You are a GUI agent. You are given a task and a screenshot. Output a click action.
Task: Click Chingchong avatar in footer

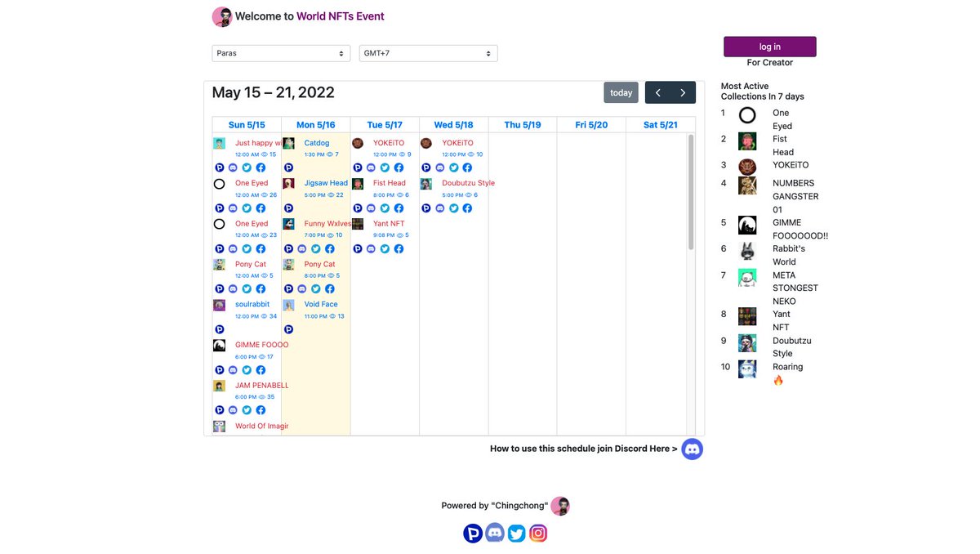pyautogui.click(x=560, y=506)
